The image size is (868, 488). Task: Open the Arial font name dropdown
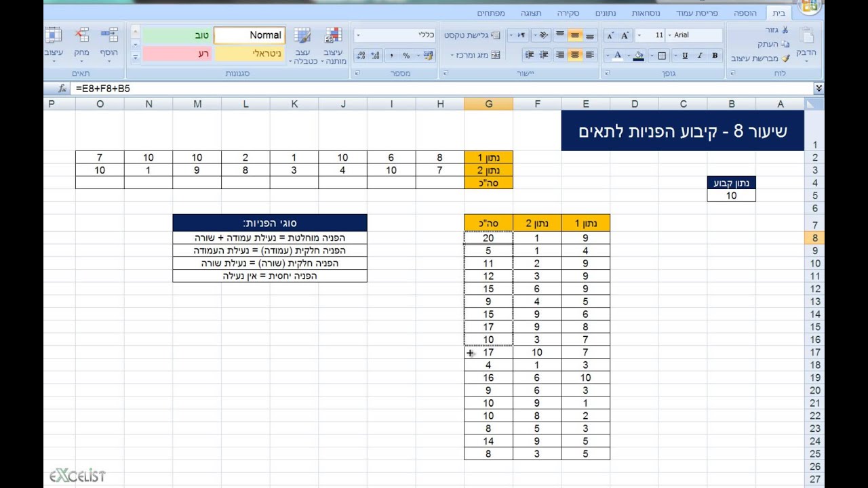pos(670,35)
